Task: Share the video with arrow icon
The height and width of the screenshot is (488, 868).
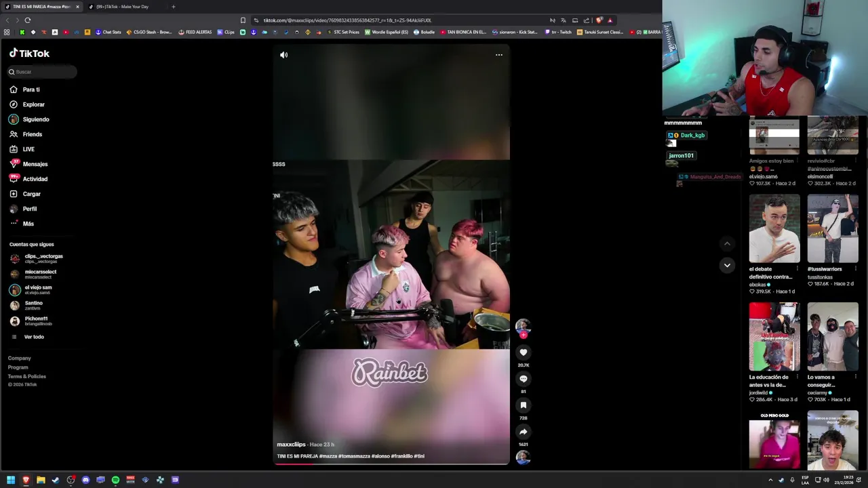Action: (523, 432)
